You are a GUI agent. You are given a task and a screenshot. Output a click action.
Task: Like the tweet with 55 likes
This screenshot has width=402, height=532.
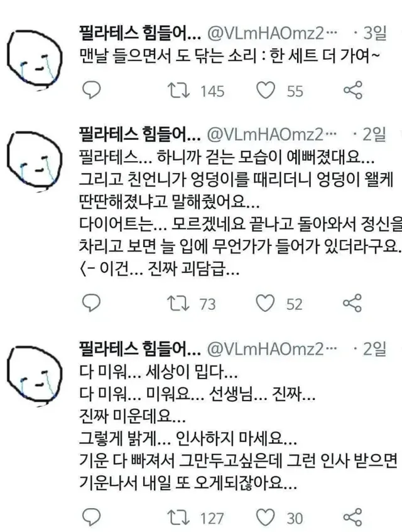point(266,91)
